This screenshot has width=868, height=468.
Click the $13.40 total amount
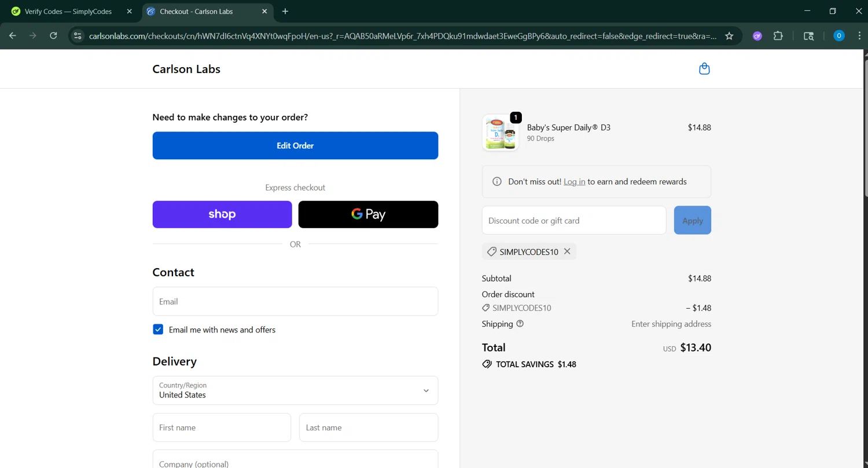click(696, 348)
